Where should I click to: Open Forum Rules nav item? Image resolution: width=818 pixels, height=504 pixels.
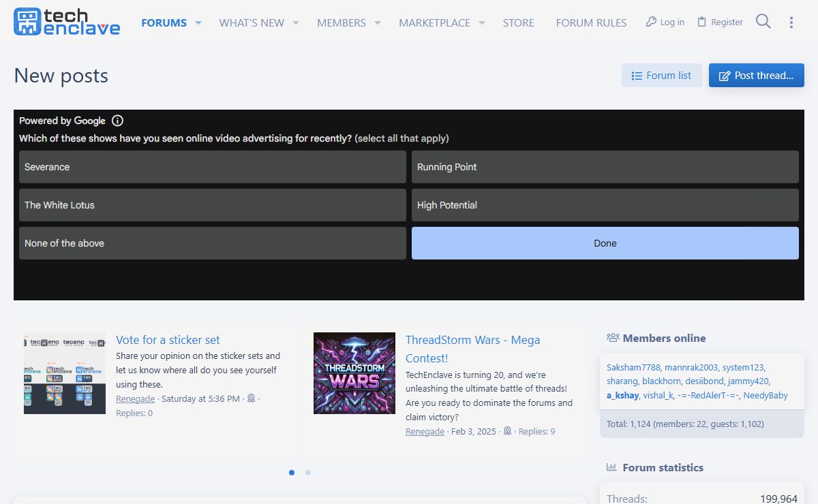point(591,22)
